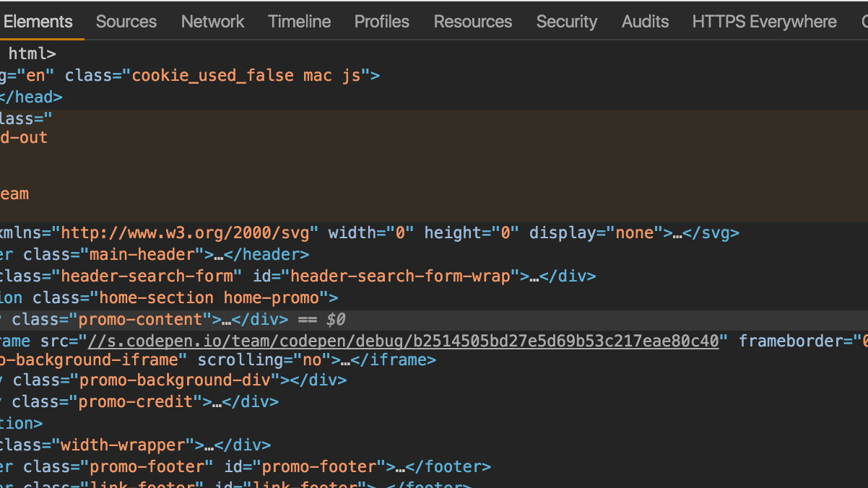This screenshot has height=488, width=868.
Task: Open the Sources tab
Action: (x=126, y=22)
